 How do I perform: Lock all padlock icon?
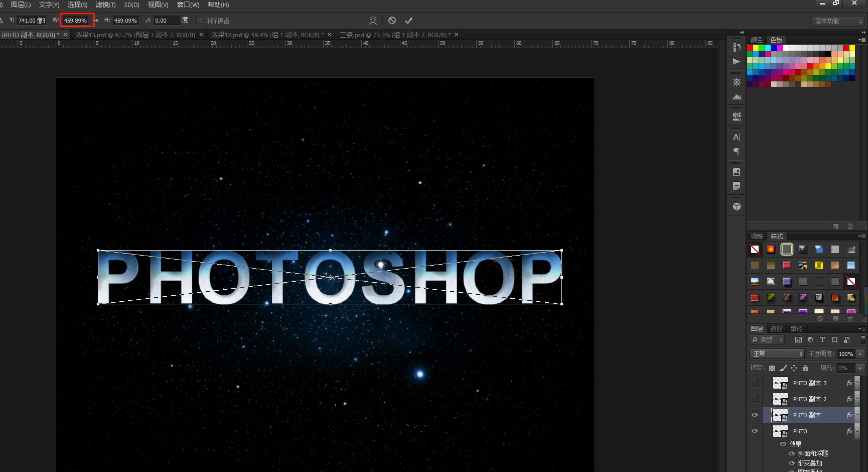coord(805,368)
